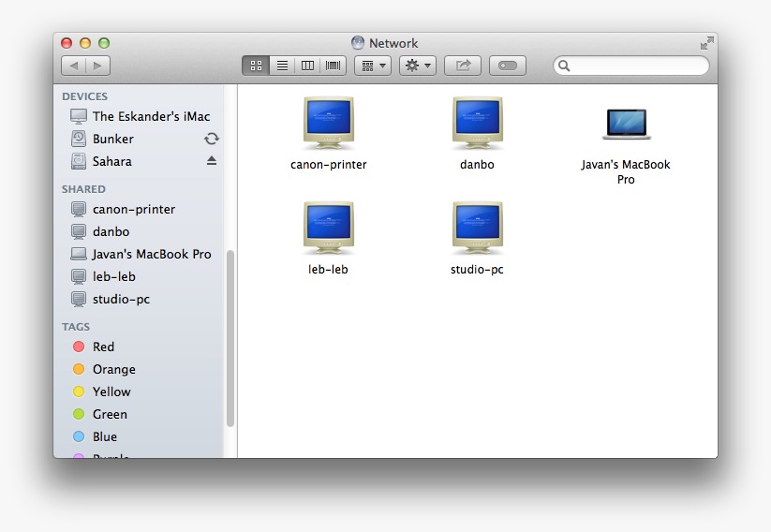Click the Edit Tags toolbar button
Image resolution: width=771 pixels, height=532 pixels.
(508, 66)
